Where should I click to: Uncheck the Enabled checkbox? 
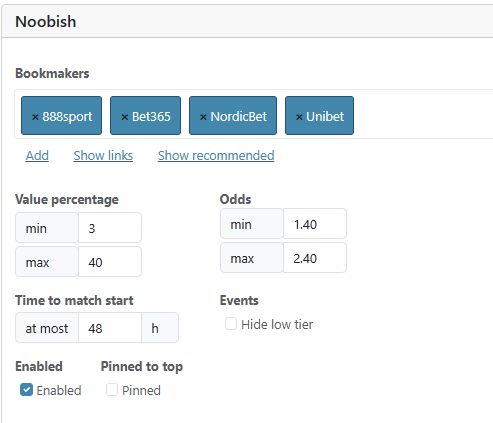26,390
